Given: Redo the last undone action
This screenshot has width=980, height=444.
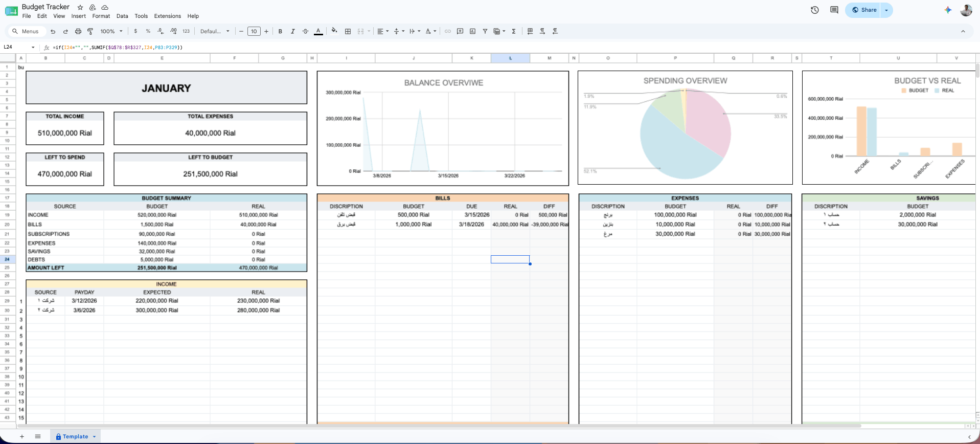Looking at the screenshot, I should 65,31.
